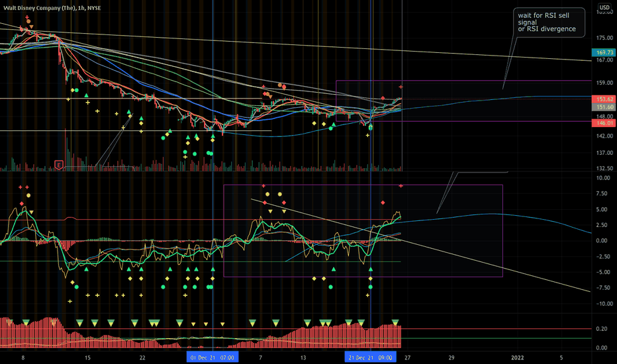Click the 169.73 price label
The image size is (617, 364).
[604, 52]
